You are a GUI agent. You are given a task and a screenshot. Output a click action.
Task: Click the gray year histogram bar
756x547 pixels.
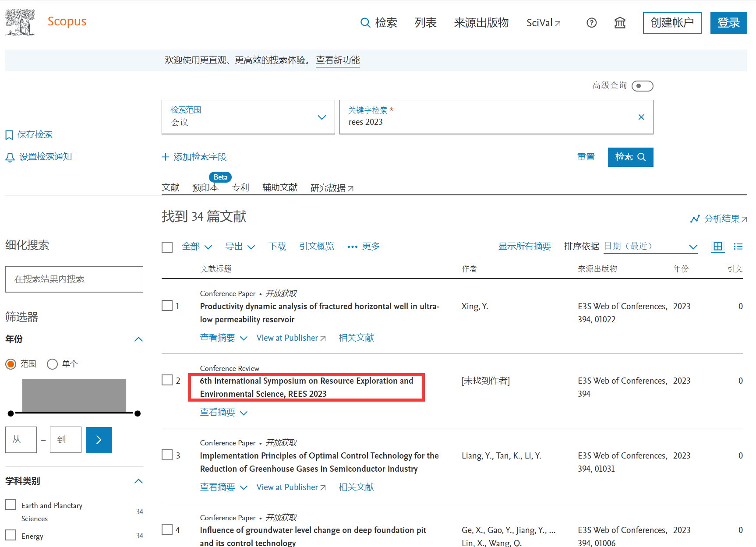click(x=74, y=395)
